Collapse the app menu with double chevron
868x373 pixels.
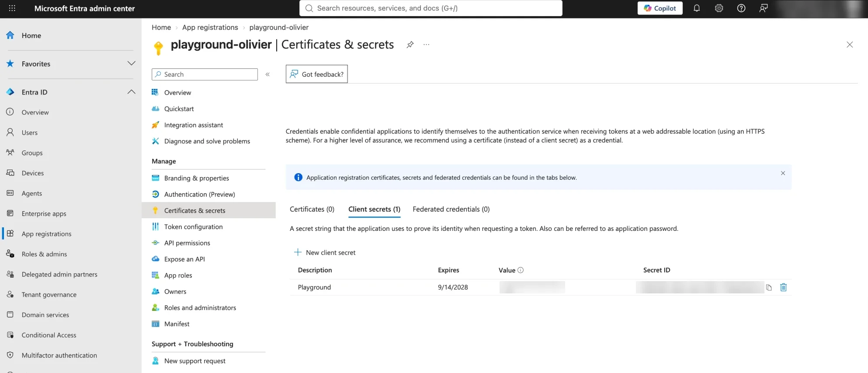tap(267, 74)
